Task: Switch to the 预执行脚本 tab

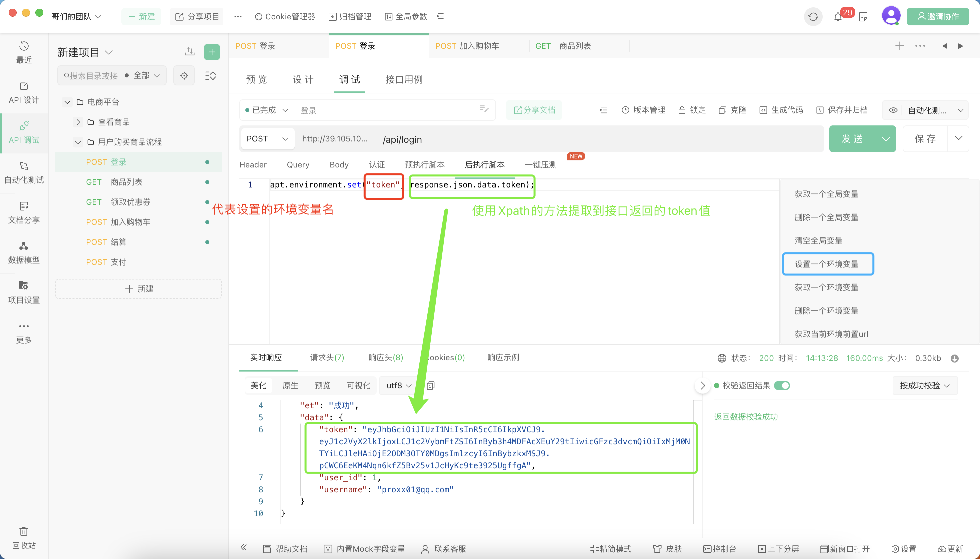Action: 425,165
